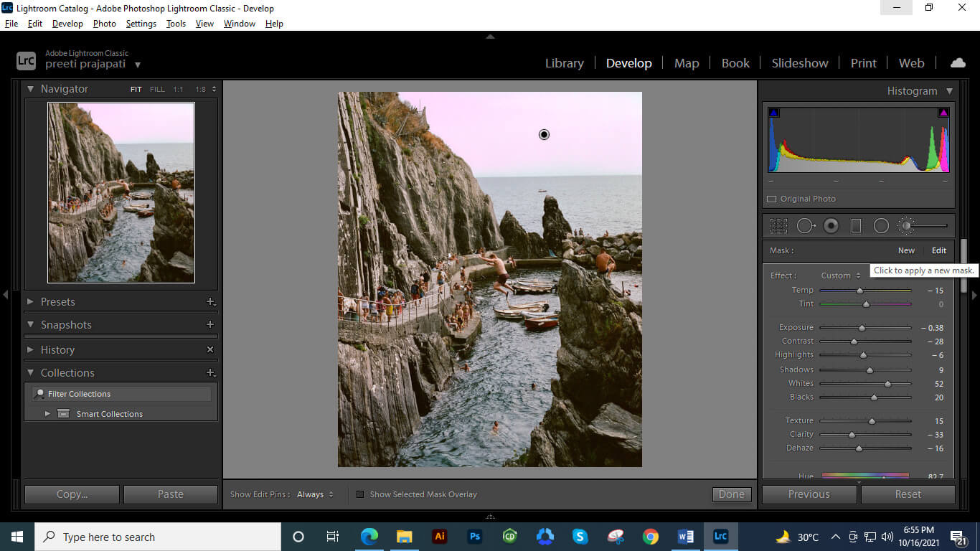This screenshot has height=551, width=980.
Task: Collapse the Collections panel
Action: coord(29,372)
